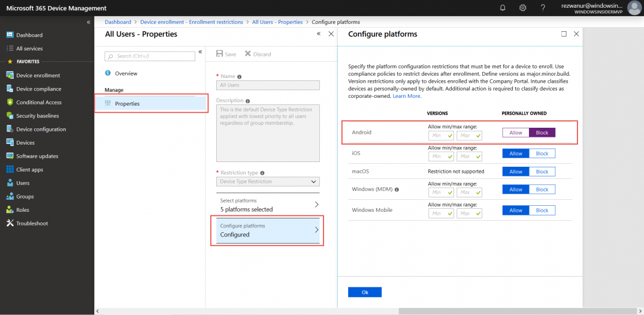The image size is (644, 315).
Task: Open the Dashboard breadcrumb
Action: [118, 22]
